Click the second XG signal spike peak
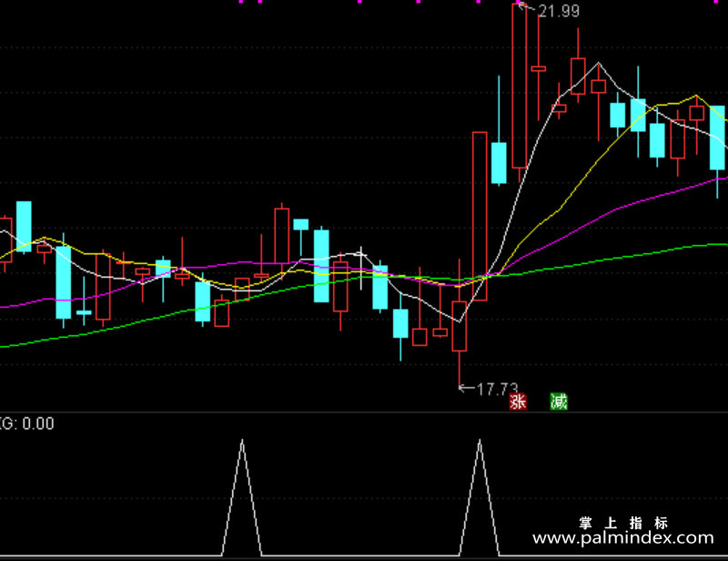Image resolution: width=728 pixels, height=561 pixels. [x=480, y=440]
